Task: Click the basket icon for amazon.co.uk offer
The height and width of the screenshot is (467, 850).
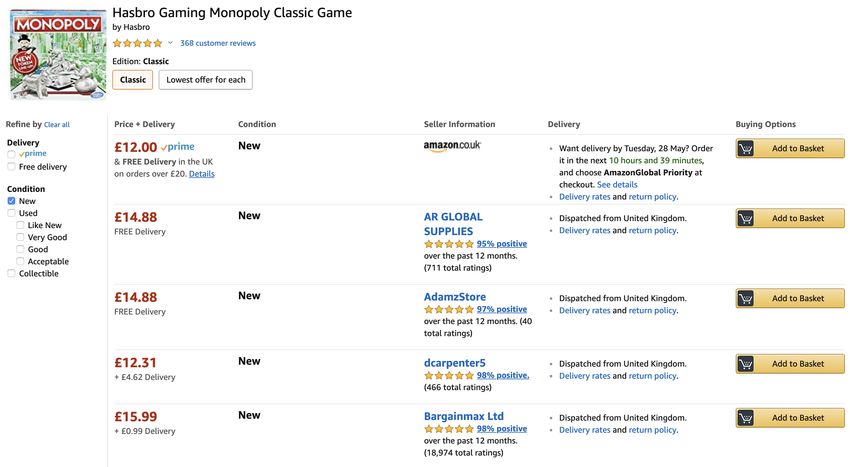Action: pyautogui.click(x=745, y=148)
